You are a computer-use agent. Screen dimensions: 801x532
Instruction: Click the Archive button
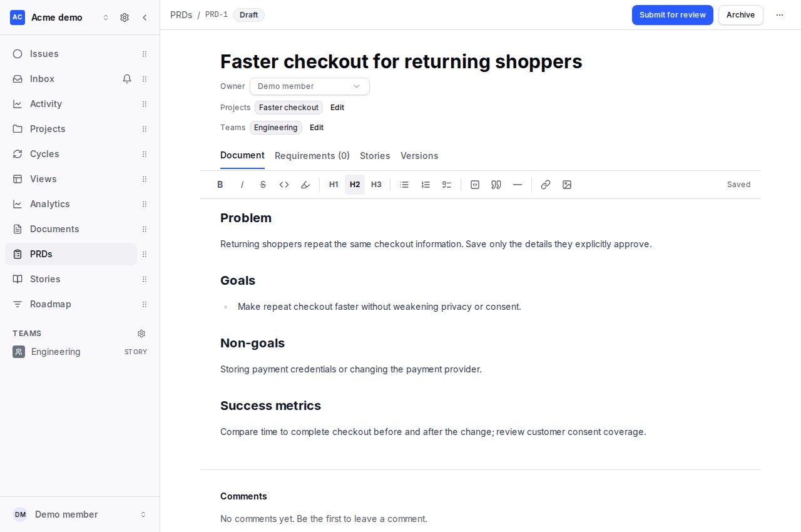click(741, 15)
